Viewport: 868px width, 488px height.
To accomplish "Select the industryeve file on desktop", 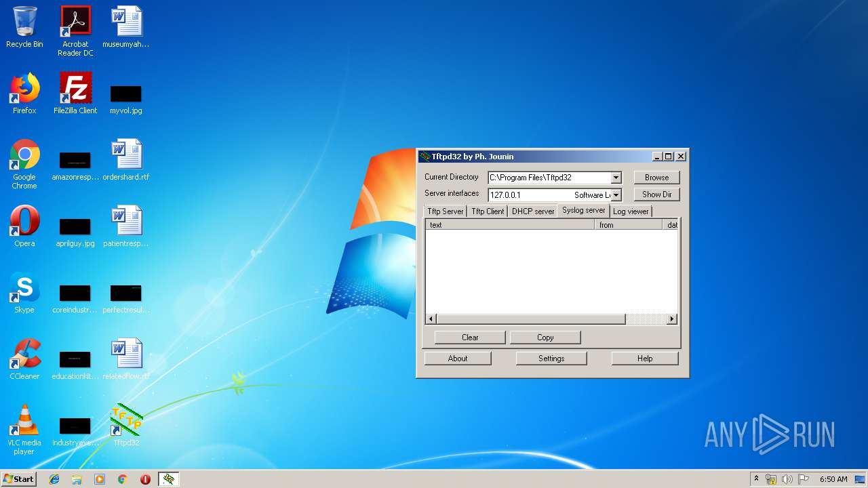I will [x=75, y=432].
